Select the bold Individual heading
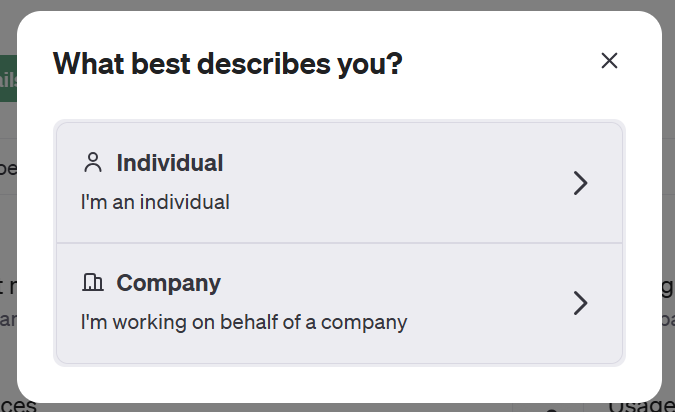 tap(170, 163)
